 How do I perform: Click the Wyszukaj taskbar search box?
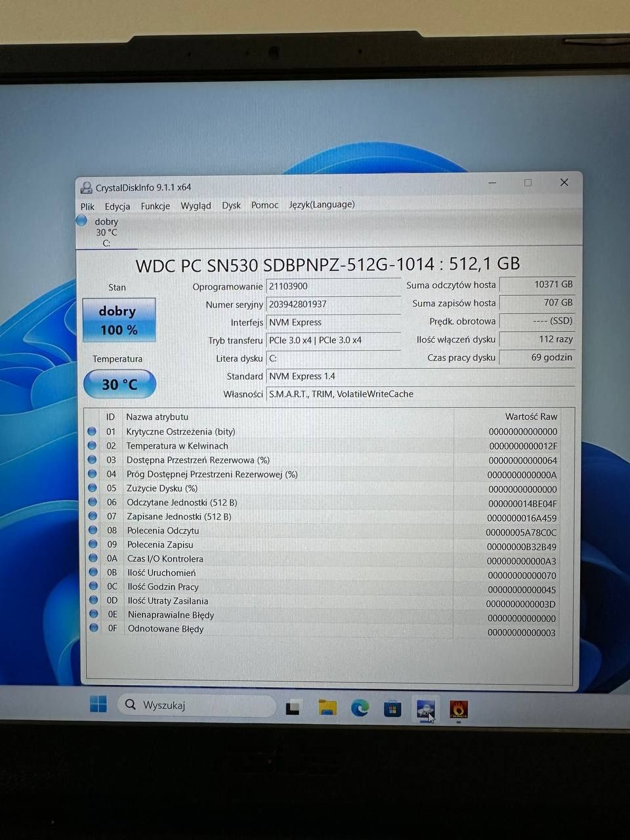coord(197,705)
